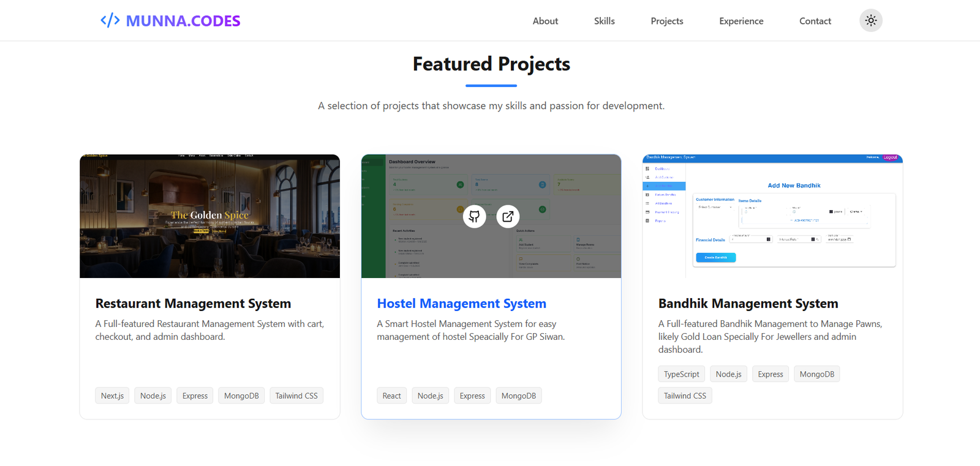Select Bandhik Management System title
980x466 pixels.
pos(748,303)
